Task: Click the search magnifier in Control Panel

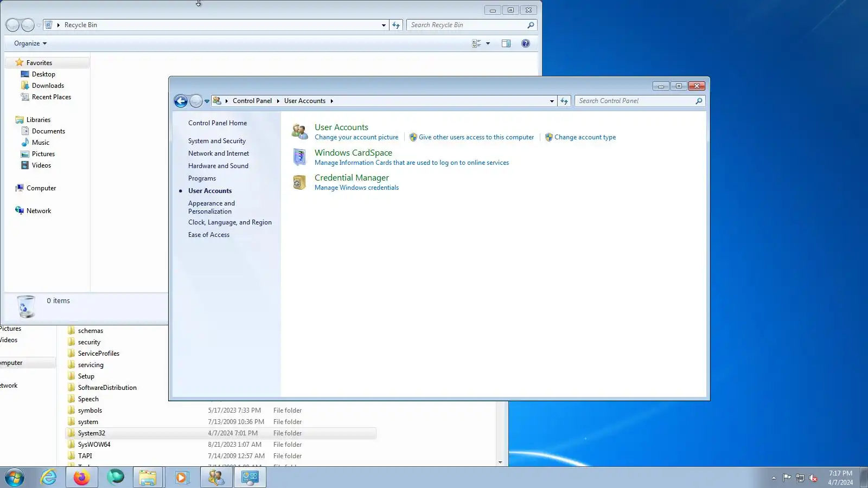Action: click(x=699, y=101)
